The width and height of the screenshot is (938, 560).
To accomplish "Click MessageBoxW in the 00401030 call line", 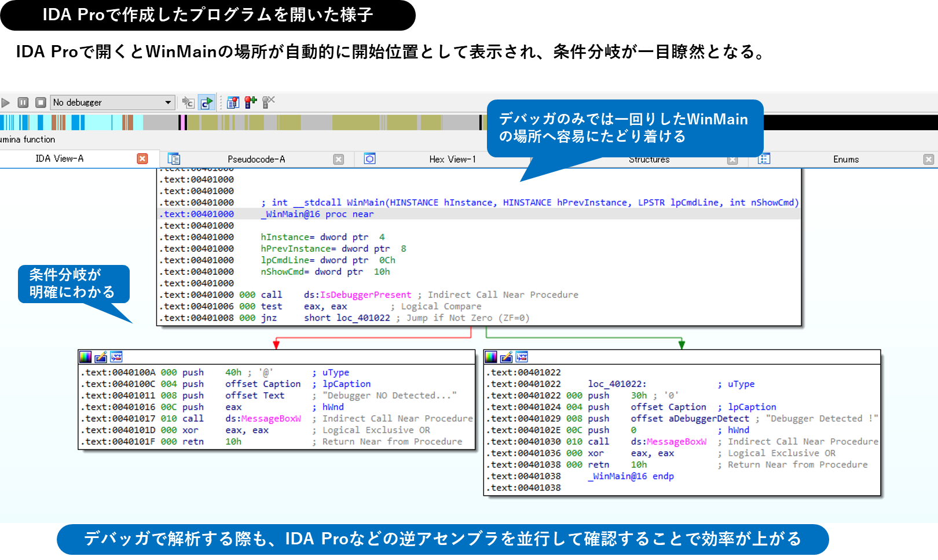I will tap(676, 442).
